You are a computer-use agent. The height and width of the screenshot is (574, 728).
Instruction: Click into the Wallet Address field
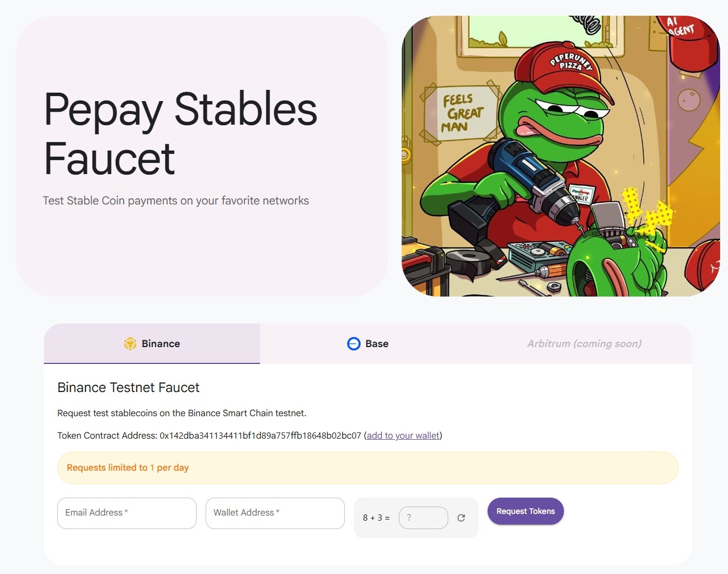point(275,513)
